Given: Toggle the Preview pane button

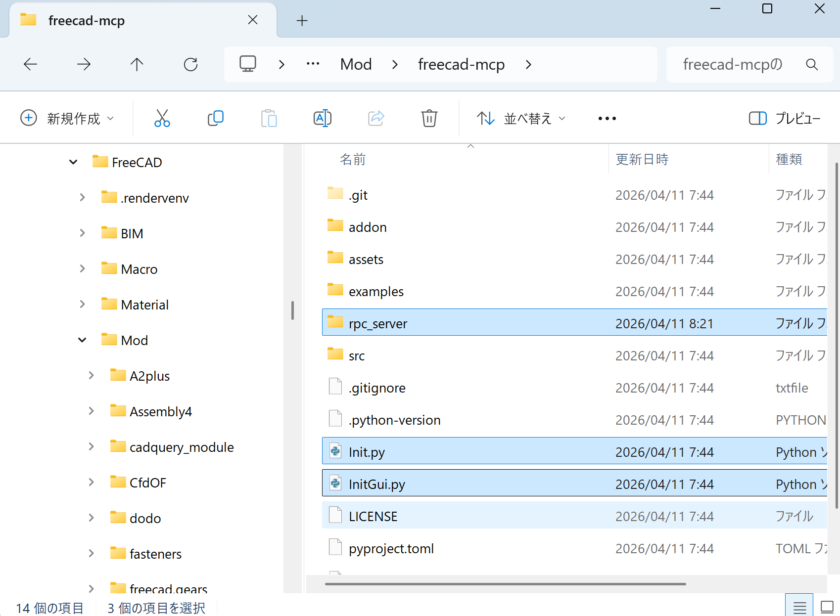Looking at the screenshot, I should (785, 119).
